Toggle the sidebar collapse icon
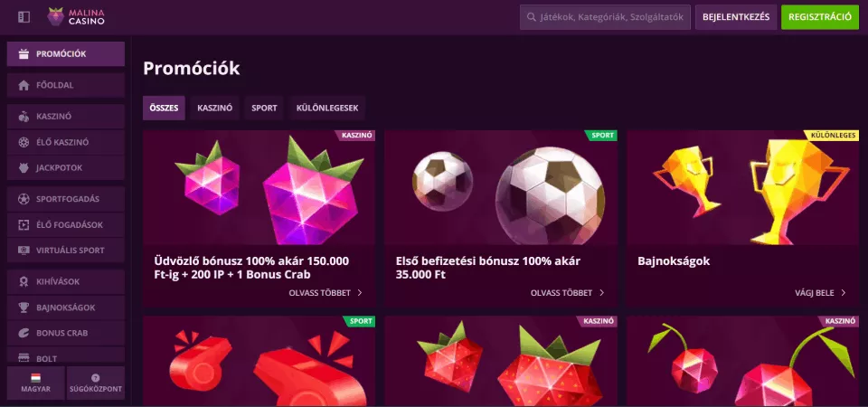This screenshot has height=407, width=868. pyautogui.click(x=24, y=17)
